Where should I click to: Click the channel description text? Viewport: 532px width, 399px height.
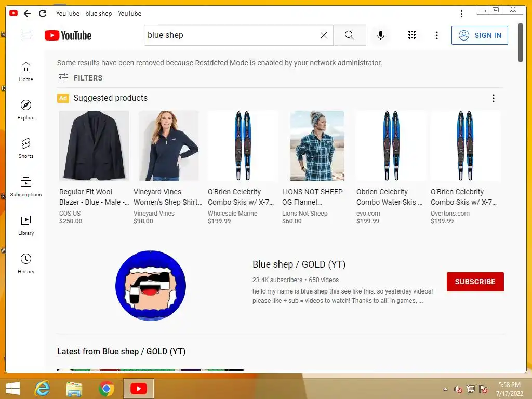point(343,296)
